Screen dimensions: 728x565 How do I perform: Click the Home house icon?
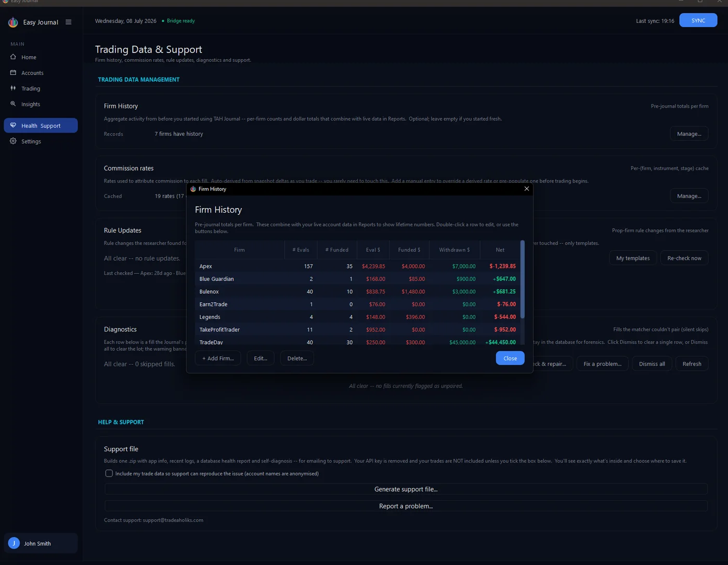[13, 57]
